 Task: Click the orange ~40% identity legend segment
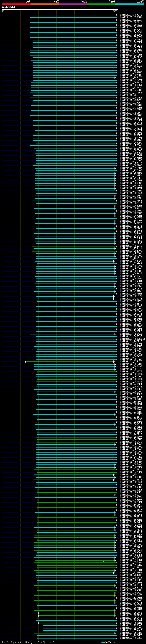click(45, 4)
